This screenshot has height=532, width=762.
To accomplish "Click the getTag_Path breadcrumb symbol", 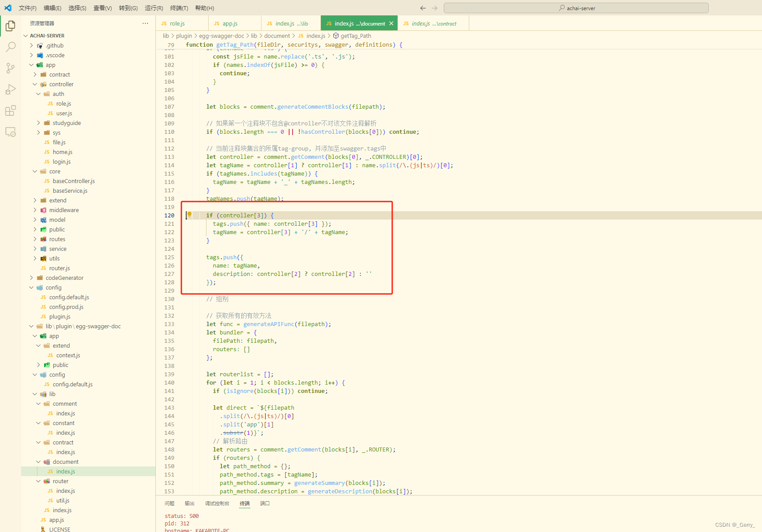I will tap(356, 36).
